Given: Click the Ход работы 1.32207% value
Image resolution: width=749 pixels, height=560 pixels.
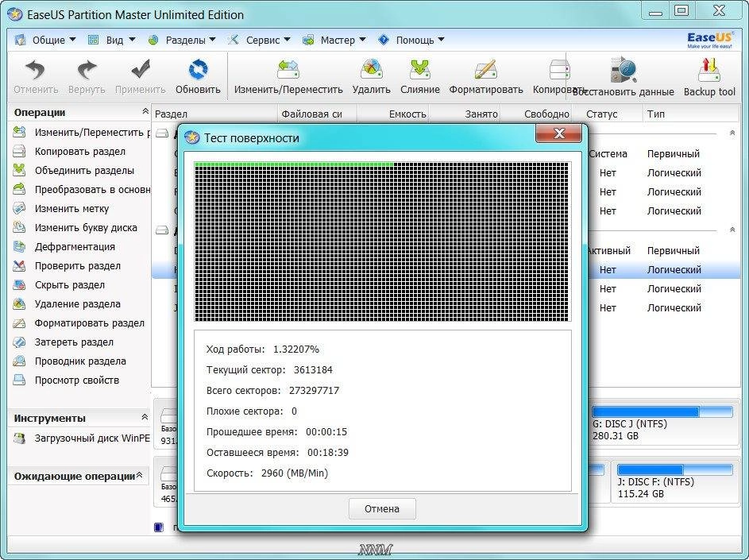Looking at the screenshot, I should pyautogui.click(x=295, y=350).
